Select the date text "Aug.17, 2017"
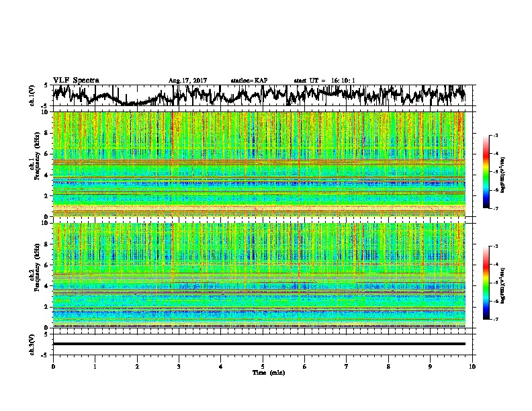This screenshot has height=411, width=532. click(187, 81)
